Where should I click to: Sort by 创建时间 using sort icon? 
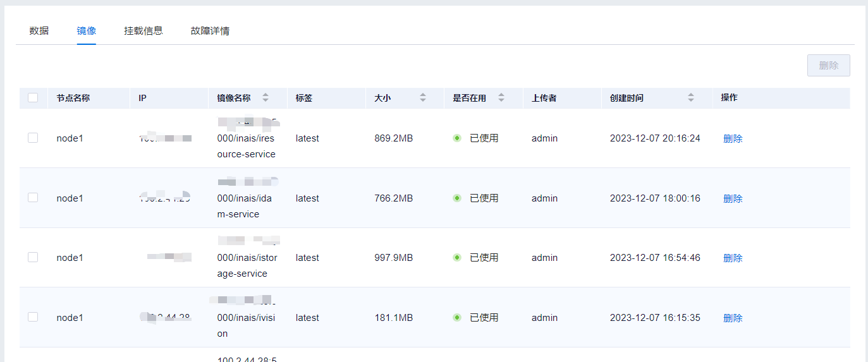coord(691,98)
